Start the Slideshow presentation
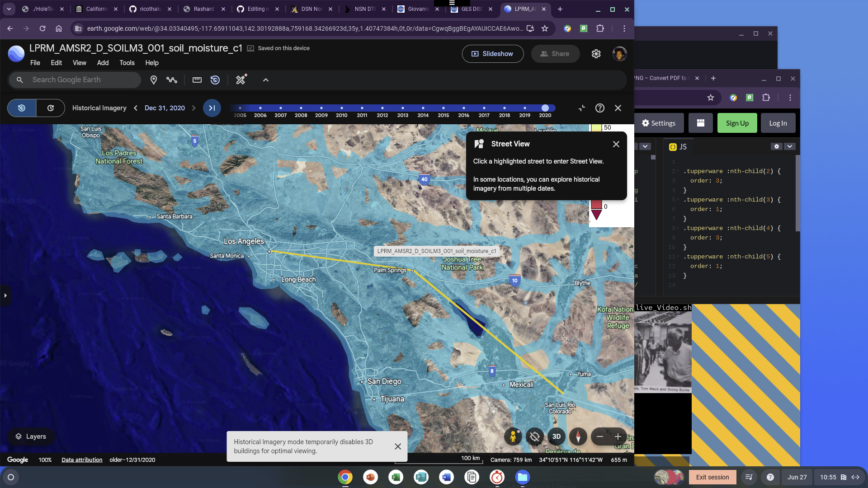The height and width of the screenshot is (488, 868). (493, 54)
